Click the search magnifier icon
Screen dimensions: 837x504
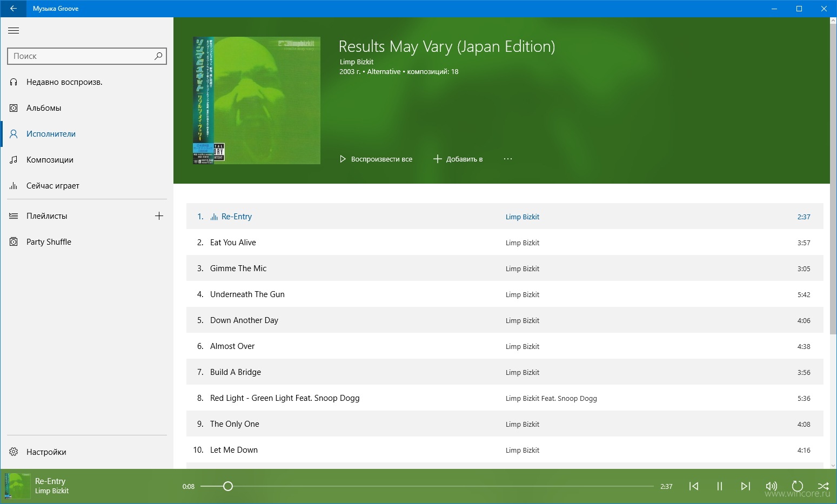[x=158, y=56]
